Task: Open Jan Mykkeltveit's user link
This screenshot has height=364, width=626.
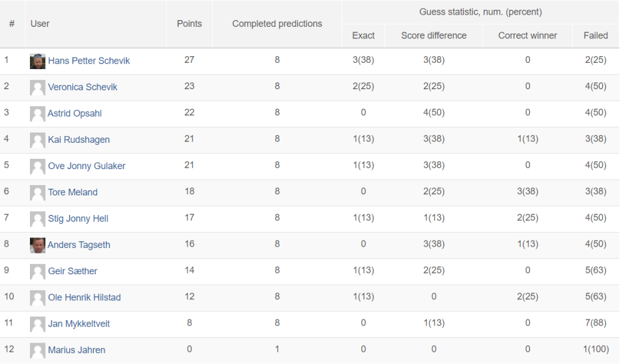Action: (79, 324)
